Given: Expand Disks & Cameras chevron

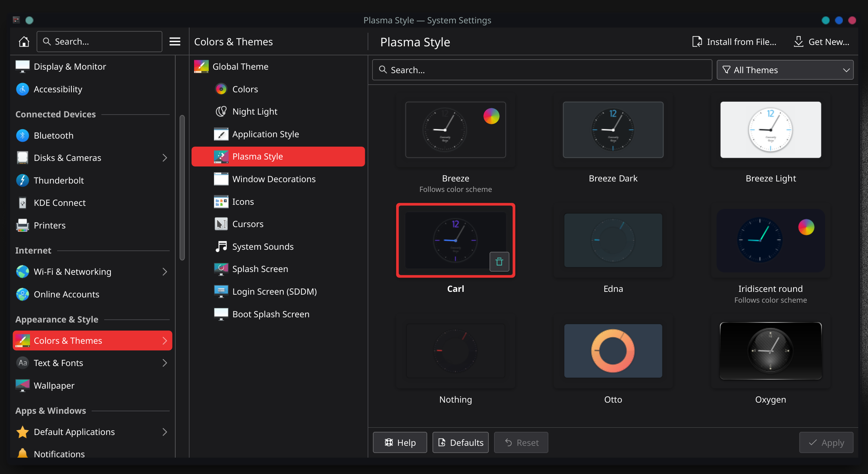Looking at the screenshot, I should click(x=165, y=158).
